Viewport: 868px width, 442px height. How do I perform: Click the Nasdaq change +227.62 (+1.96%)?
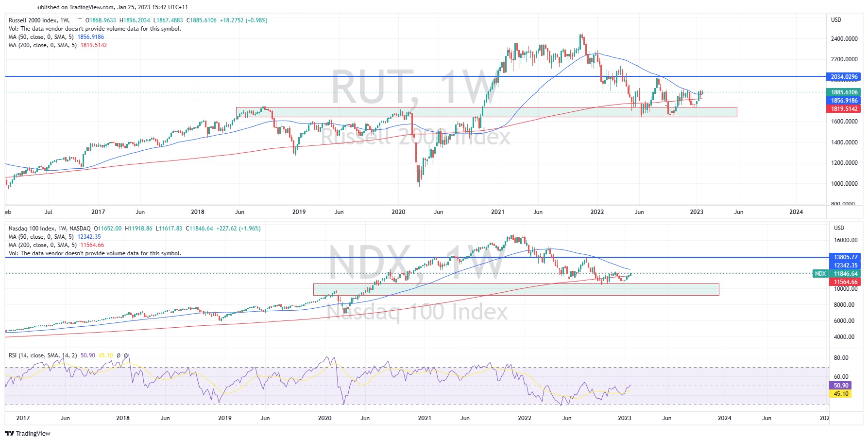coord(238,229)
